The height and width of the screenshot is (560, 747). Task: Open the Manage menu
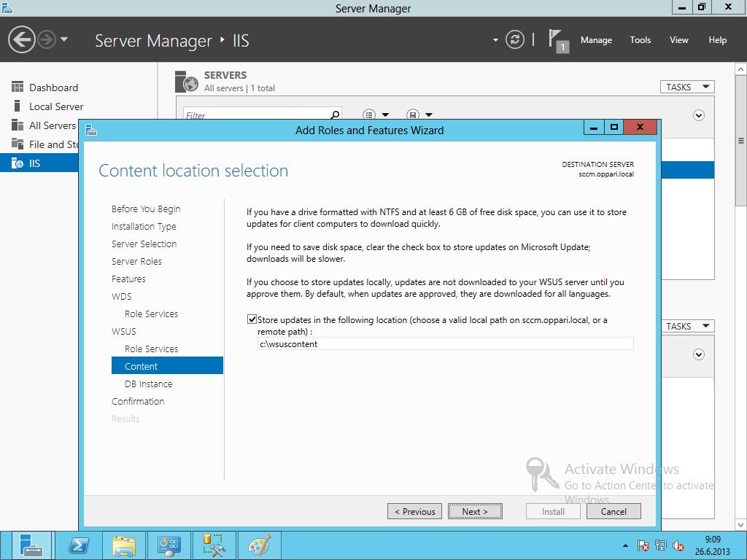596,40
